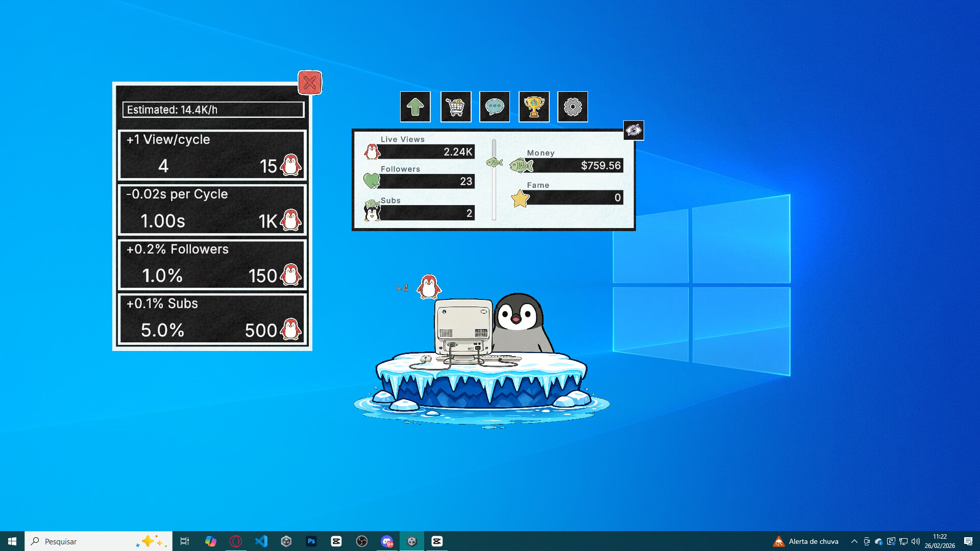Buy the +1 View/cycle upgrade
The height and width of the screenshot is (551, 980).
click(212, 155)
